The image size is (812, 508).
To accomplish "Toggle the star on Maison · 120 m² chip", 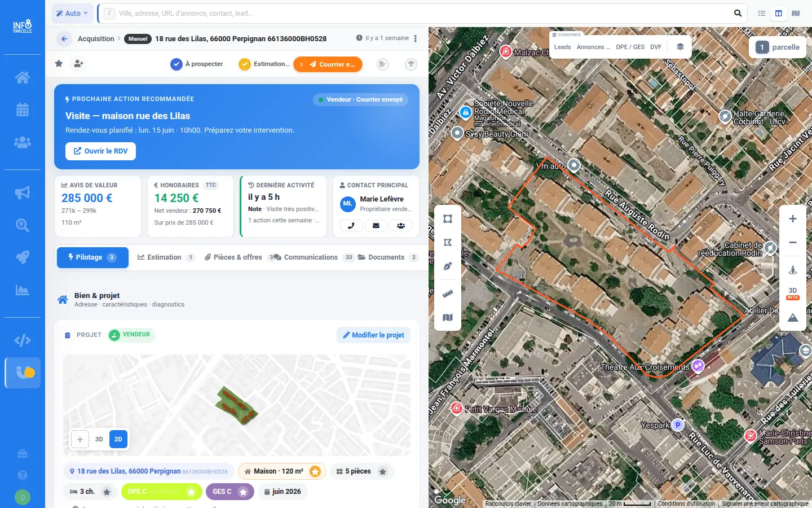I will [x=315, y=471].
